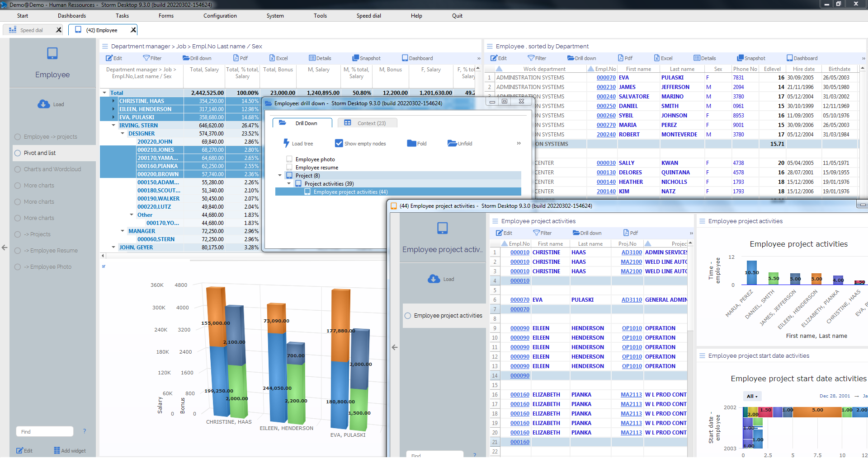Screen dimensions: 868x458
Task: Click the Find input field in sidebar
Action: pyautogui.click(x=45, y=431)
